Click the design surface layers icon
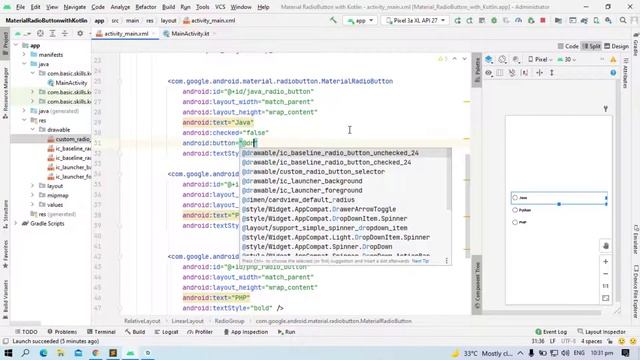Image resolution: width=640 pixels, height=360 pixels. point(489,60)
